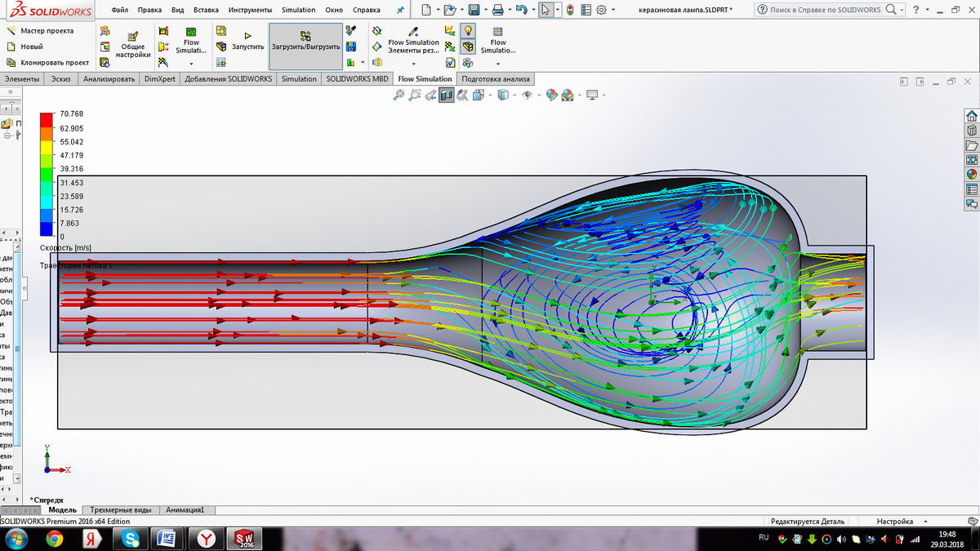Screen dimensions: 980x551
Task: Click the Edit Appearance color sphere icon
Action: [552, 95]
